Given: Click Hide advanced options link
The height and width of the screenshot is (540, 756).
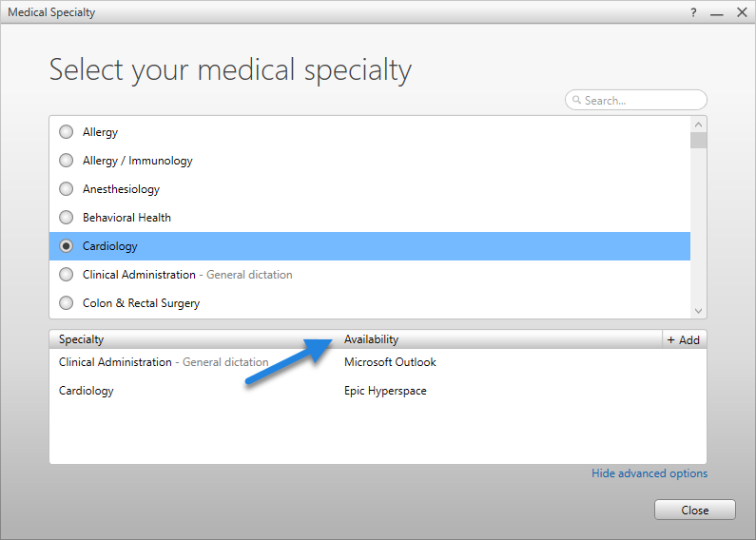Looking at the screenshot, I should click(649, 473).
